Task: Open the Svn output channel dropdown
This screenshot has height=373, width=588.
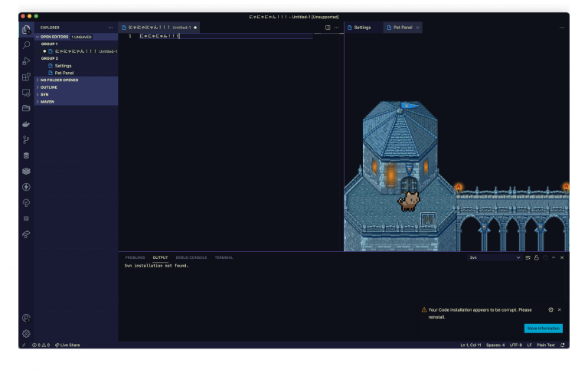Action: pos(494,257)
